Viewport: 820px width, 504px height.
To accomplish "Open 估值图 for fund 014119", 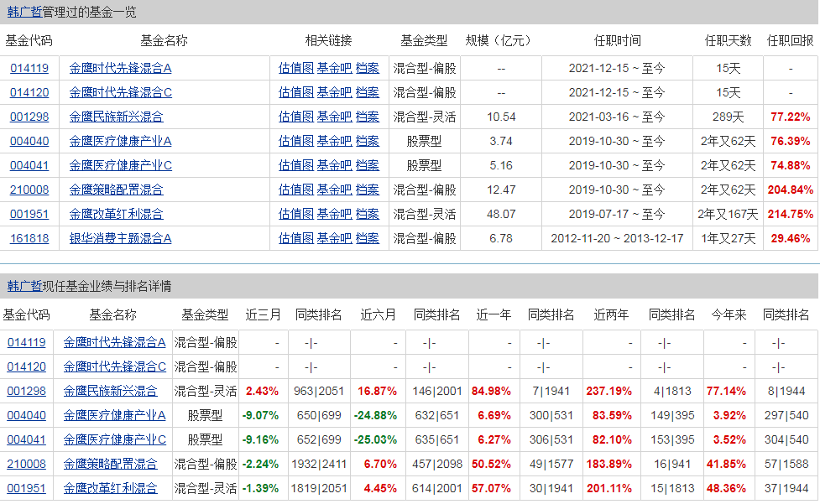I will (x=296, y=68).
